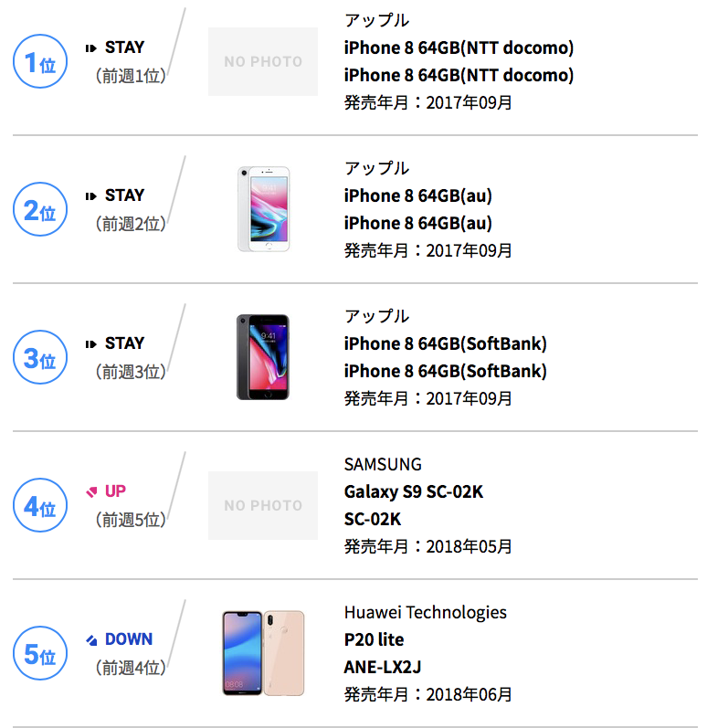Click the NO PHOTO placeholder for Galaxy S9
The width and height of the screenshot is (707, 728).
(x=263, y=506)
